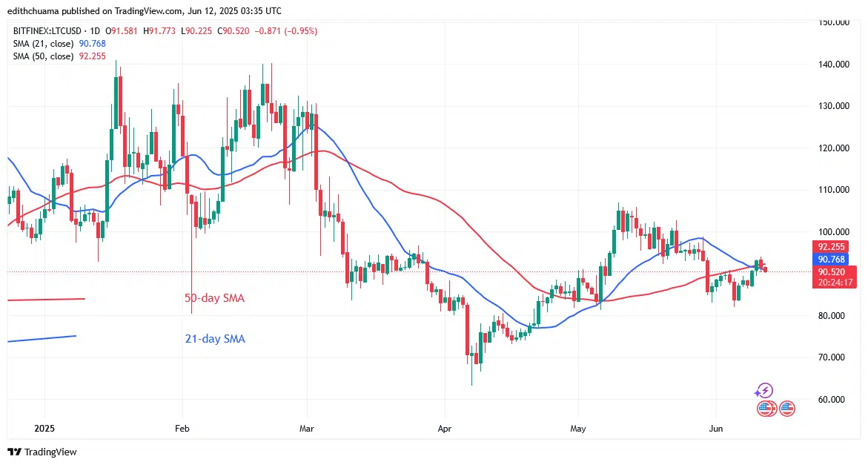Image resolution: width=868 pixels, height=465 pixels.
Task: Click the 'May' label on time axis
Action: 579,429
